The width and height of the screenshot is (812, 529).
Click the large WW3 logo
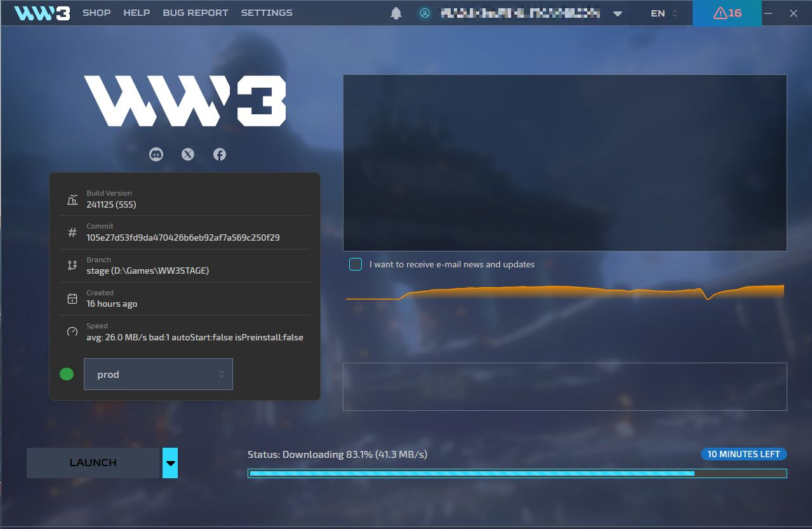[x=185, y=101]
